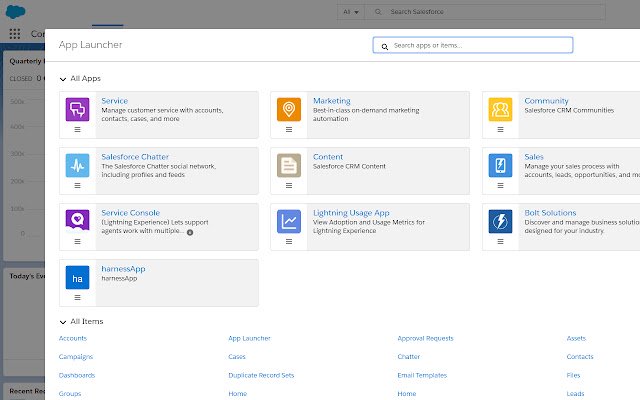Click the drag handle under Service Console tile

[78, 242]
